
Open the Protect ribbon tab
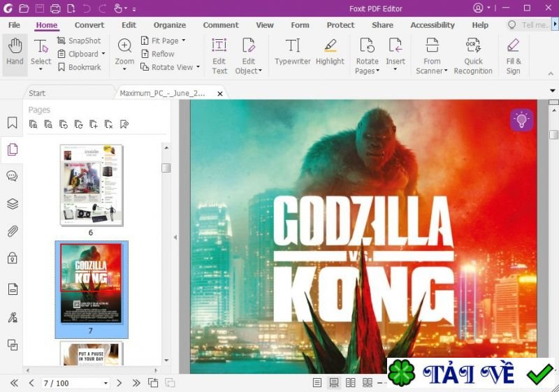pyautogui.click(x=340, y=25)
